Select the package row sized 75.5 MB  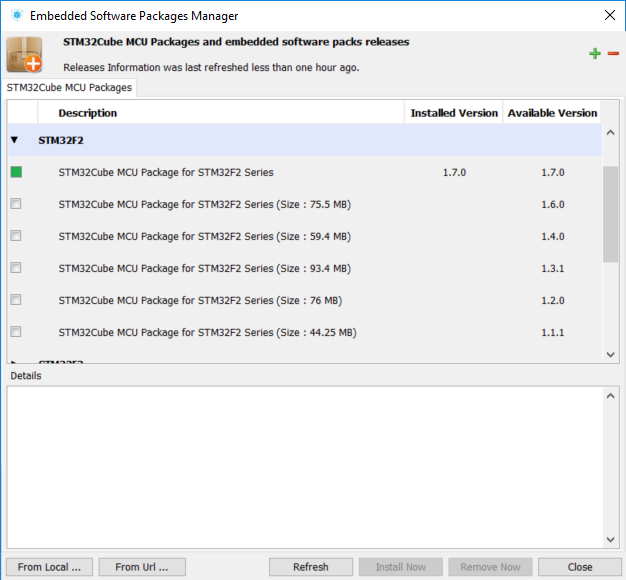(x=305, y=204)
